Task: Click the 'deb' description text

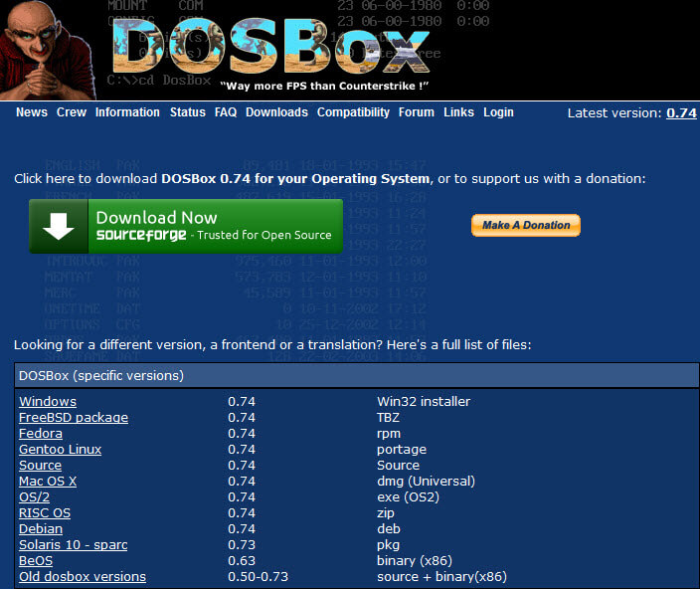Action: coord(389,529)
